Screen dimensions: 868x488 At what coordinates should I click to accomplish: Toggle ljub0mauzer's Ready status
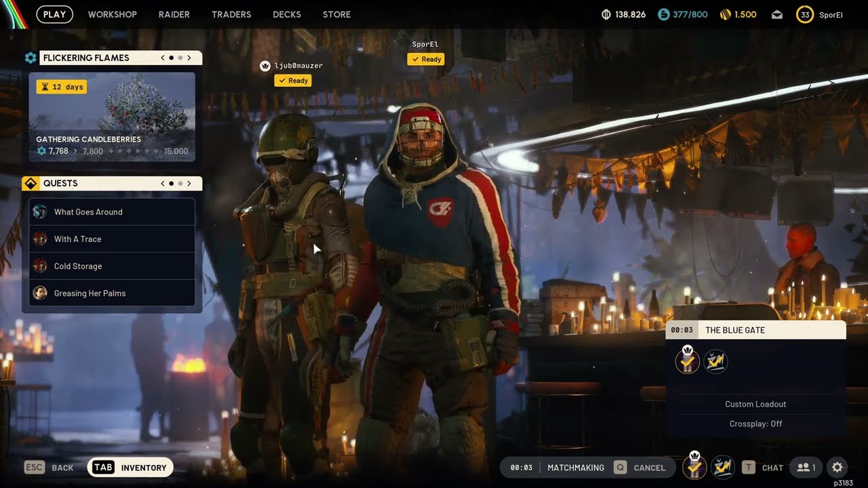pyautogui.click(x=293, y=81)
